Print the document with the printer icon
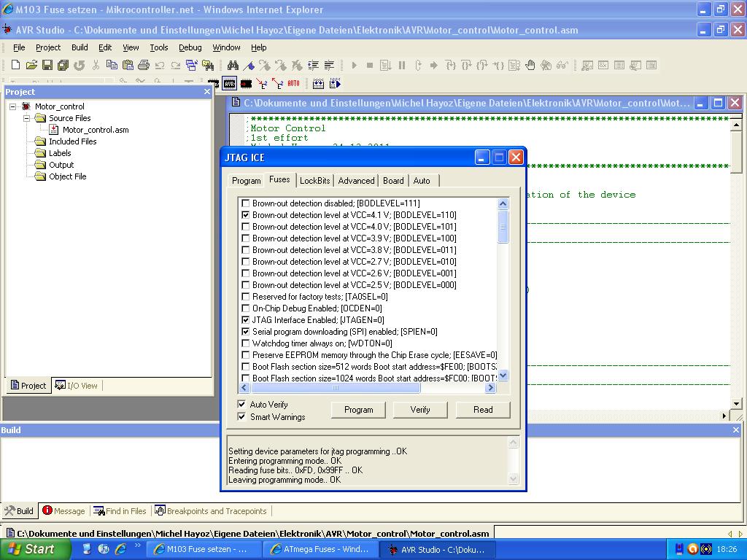Screen dimensions: 747x560 point(144,65)
